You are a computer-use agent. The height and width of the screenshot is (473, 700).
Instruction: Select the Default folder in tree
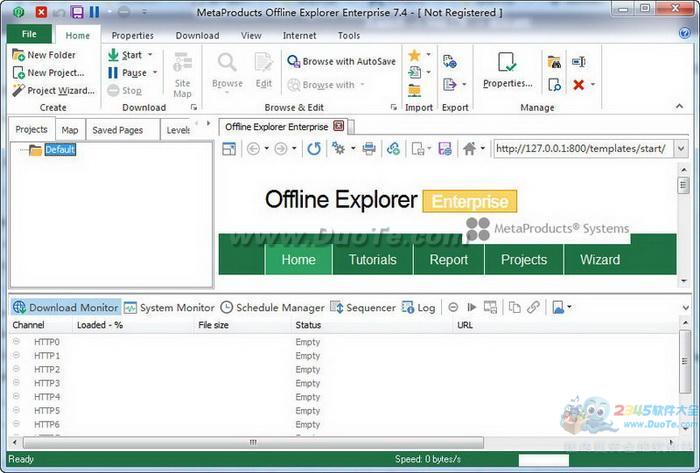(x=60, y=149)
